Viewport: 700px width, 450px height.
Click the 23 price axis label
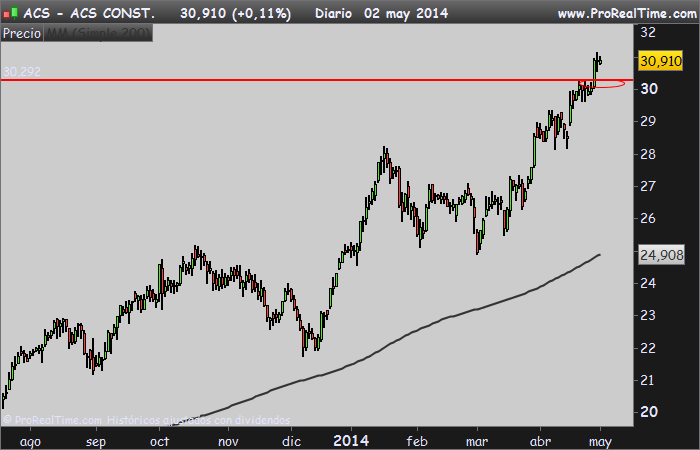click(648, 315)
